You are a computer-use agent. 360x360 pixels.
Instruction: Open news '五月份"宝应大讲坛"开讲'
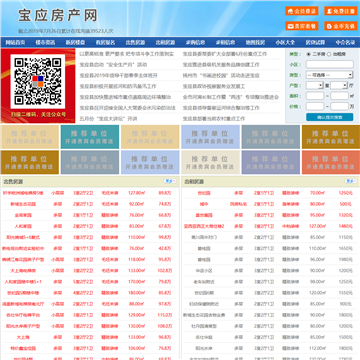tap(108, 119)
